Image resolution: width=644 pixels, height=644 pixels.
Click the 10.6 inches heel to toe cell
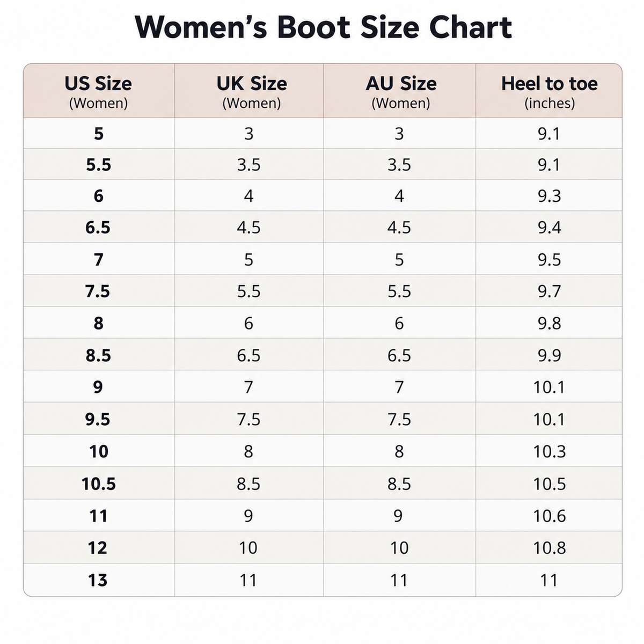click(x=549, y=516)
